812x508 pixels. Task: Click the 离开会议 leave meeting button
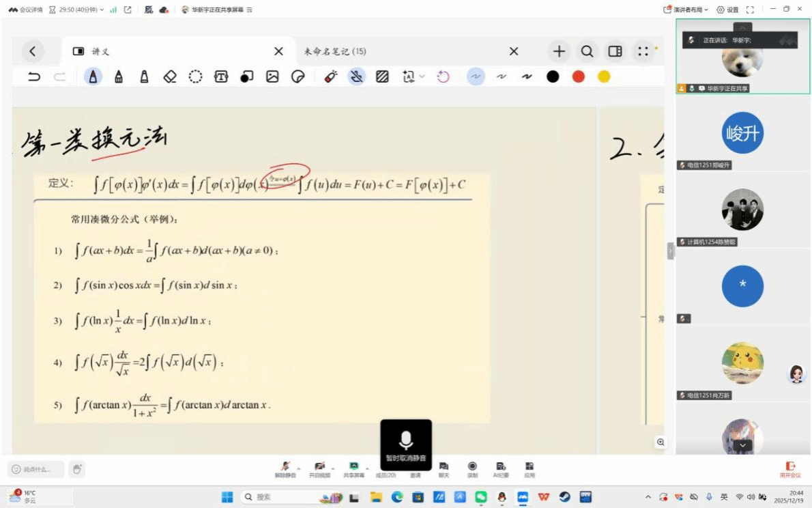click(x=790, y=469)
